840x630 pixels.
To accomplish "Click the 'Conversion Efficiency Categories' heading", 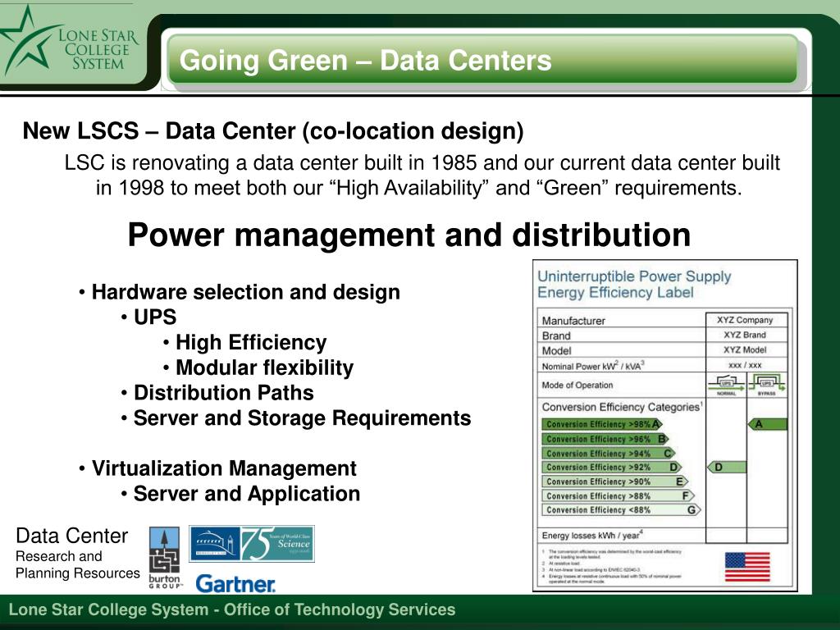I will 622,407.
